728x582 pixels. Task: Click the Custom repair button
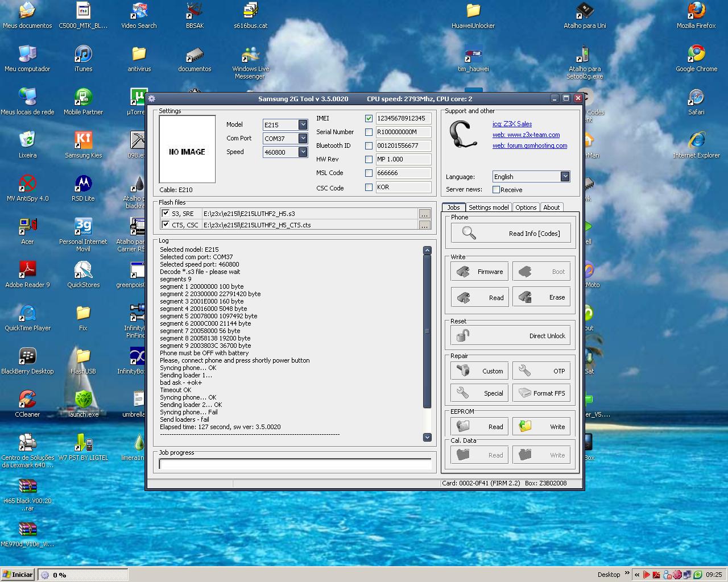tap(479, 371)
